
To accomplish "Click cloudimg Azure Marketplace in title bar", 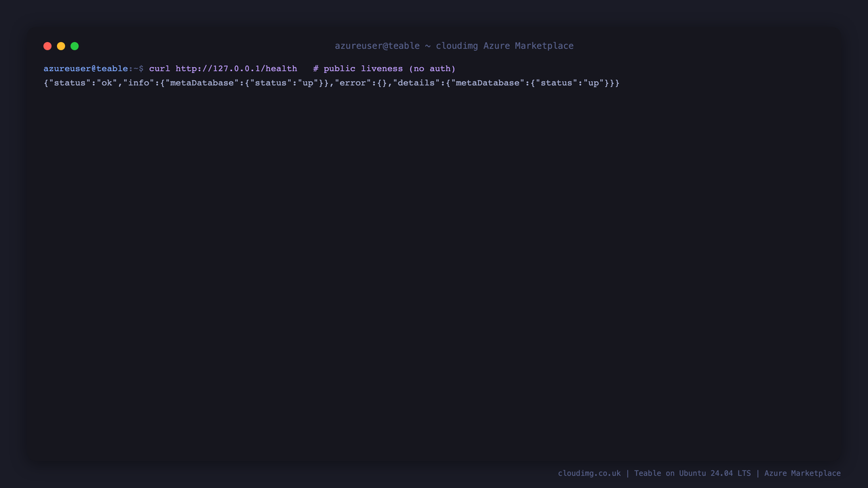I will (505, 46).
